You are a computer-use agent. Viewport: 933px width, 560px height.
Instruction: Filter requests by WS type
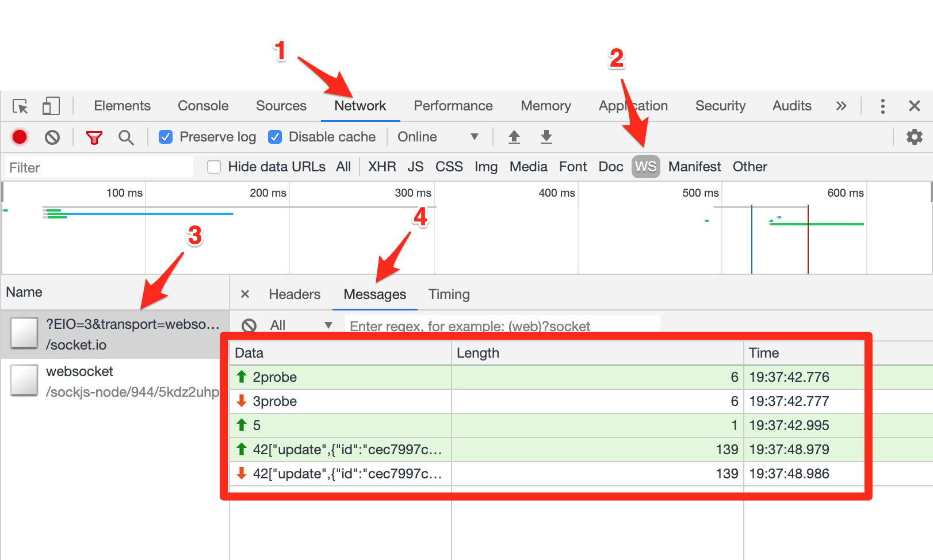pos(645,167)
